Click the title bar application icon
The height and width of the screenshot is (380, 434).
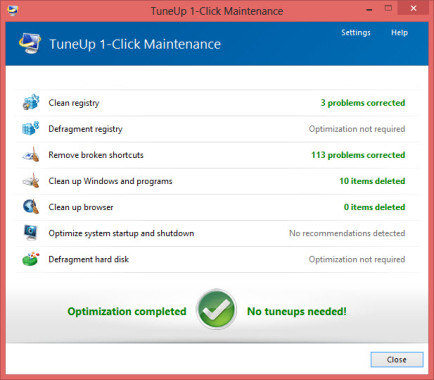[12, 10]
